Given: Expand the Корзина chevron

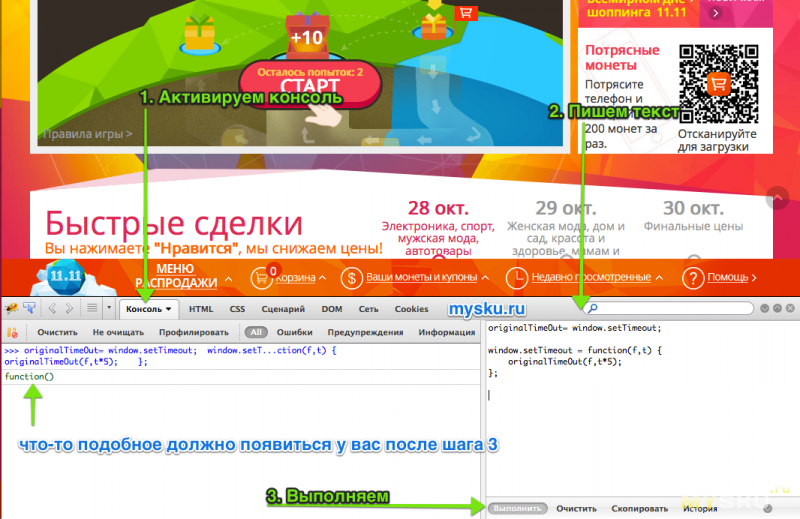Looking at the screenshot, I should click(x=322, y=278).
